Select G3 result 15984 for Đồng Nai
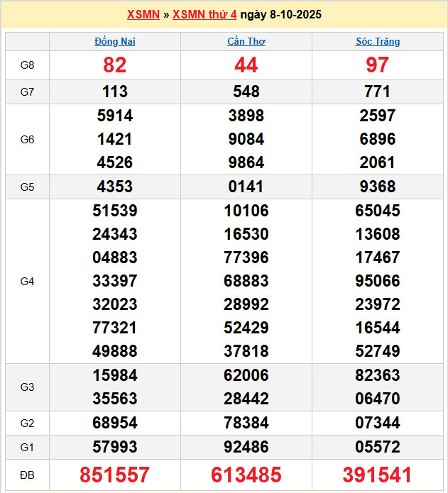This screenshot has width=448, height=493. click(x=115, y=375)
